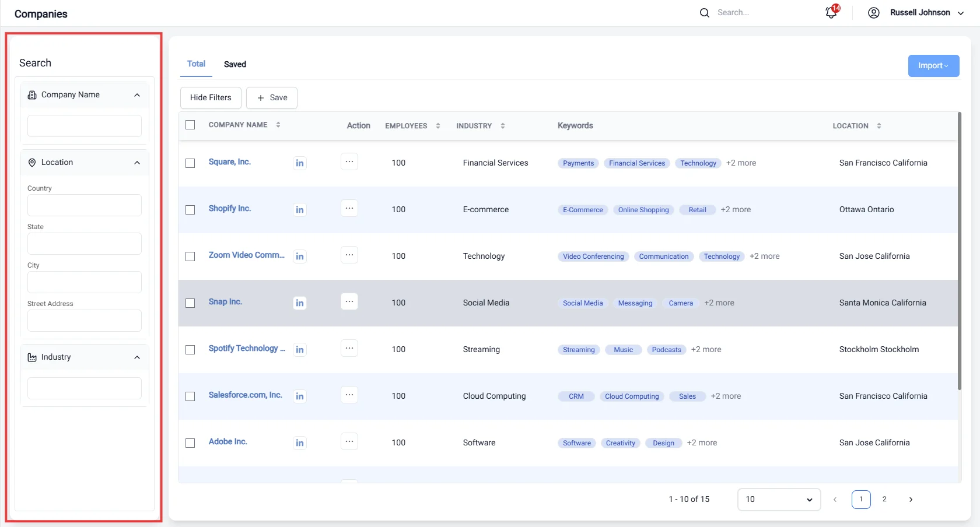Viewport: 980px width, 527px height.
Task: Click the Hide Filters button
Action: click(x=211, y=98)
